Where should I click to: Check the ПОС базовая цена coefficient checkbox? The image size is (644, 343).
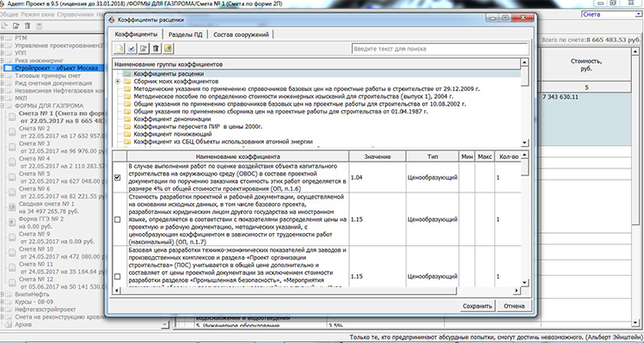[118, 277]
